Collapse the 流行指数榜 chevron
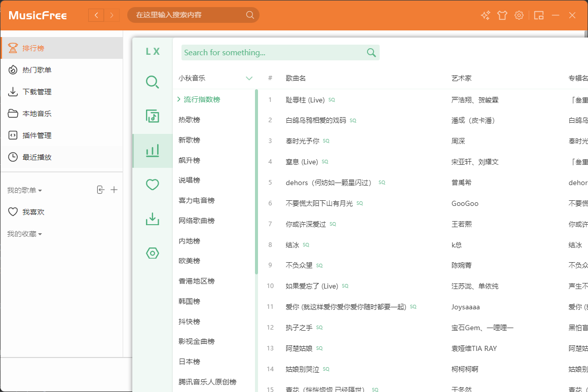Screen dimensions: 588x392 click(x=178, y=99)
